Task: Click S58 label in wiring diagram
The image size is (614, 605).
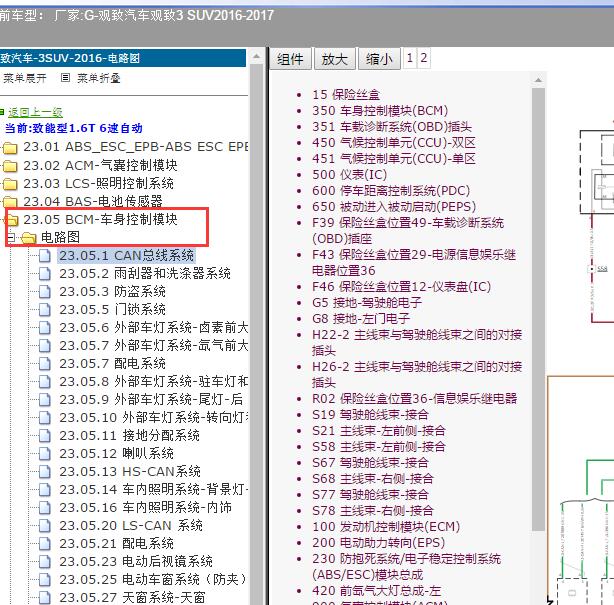Action: (x=602, y=269)
